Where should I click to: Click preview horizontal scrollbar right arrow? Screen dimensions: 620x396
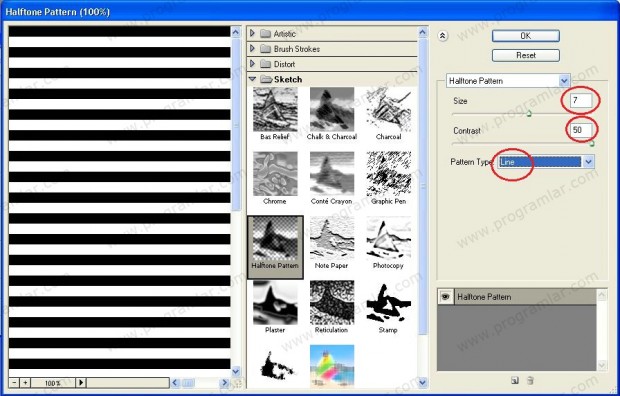225,383
